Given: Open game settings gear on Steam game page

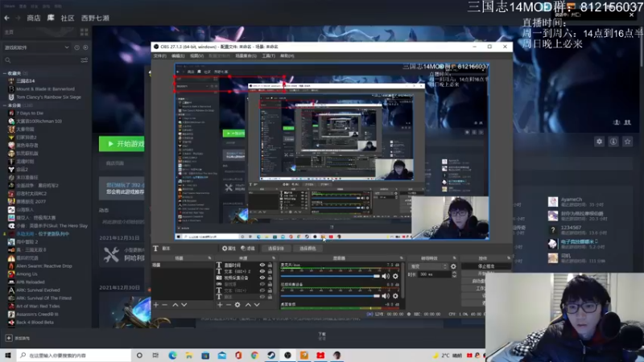Looking at the screenshot, I should coord(599,142).
